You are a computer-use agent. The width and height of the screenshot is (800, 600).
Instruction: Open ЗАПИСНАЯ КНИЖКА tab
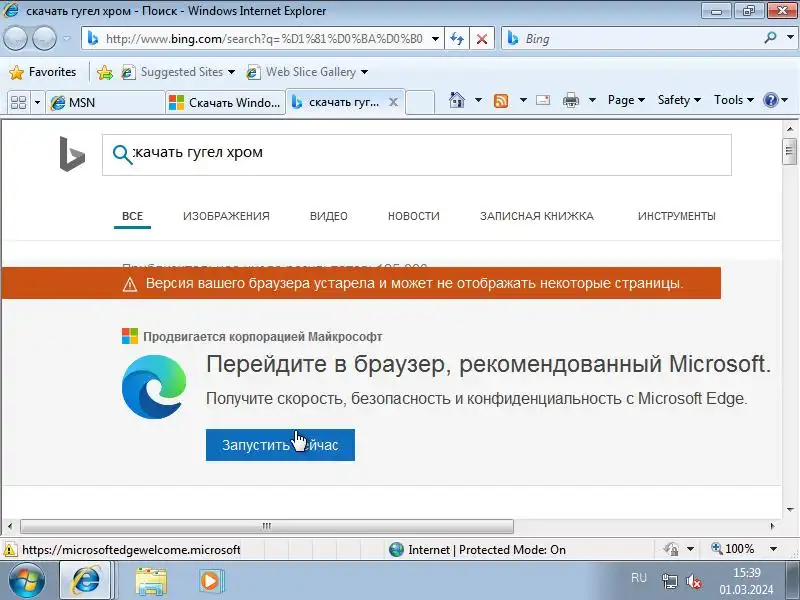point(537,216)
